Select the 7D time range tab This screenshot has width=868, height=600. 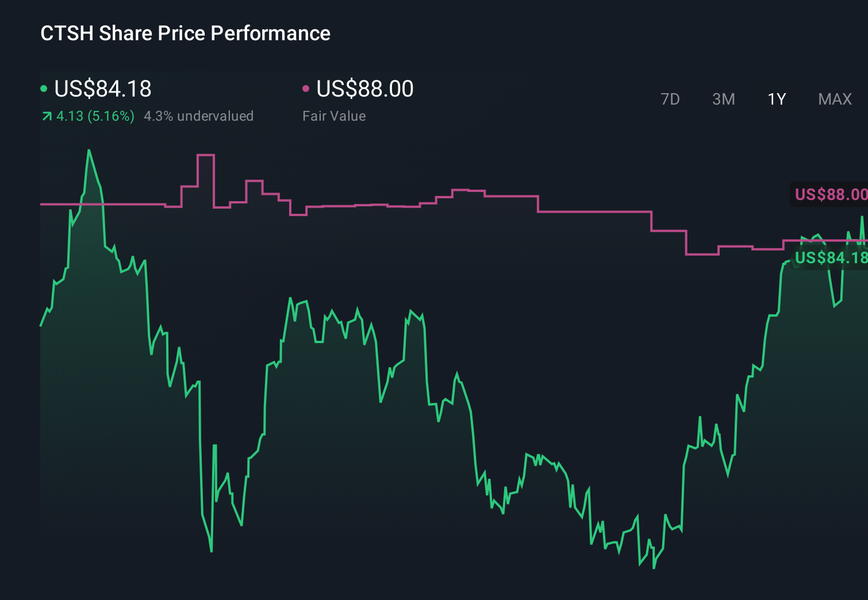(670, 99)
